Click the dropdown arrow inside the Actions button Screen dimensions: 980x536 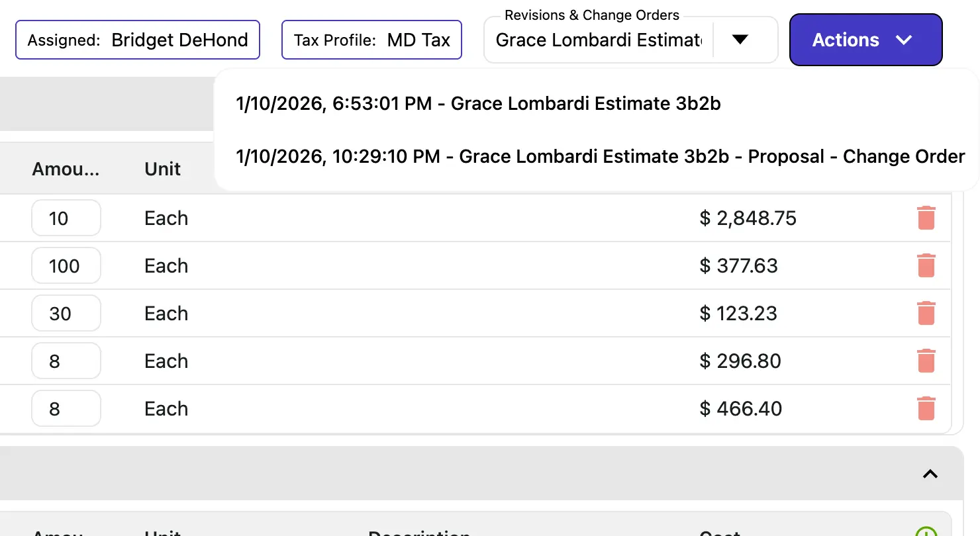(x=903, y=40)
